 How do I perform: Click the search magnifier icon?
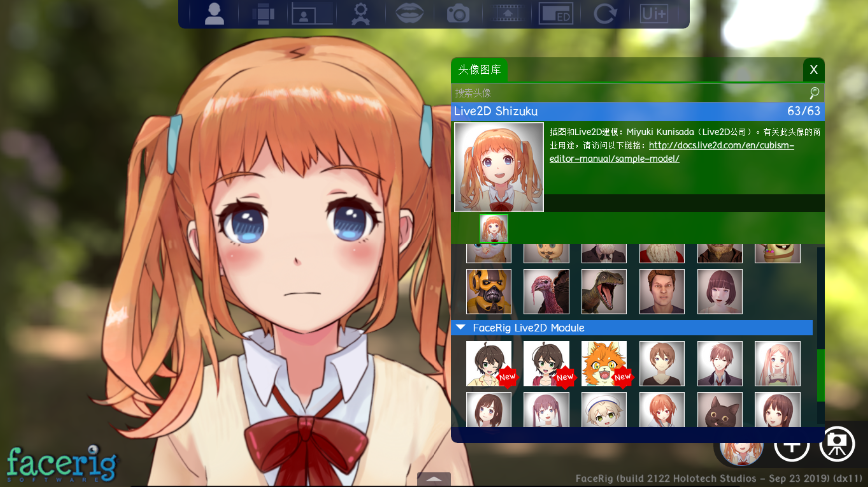point(814,93)
